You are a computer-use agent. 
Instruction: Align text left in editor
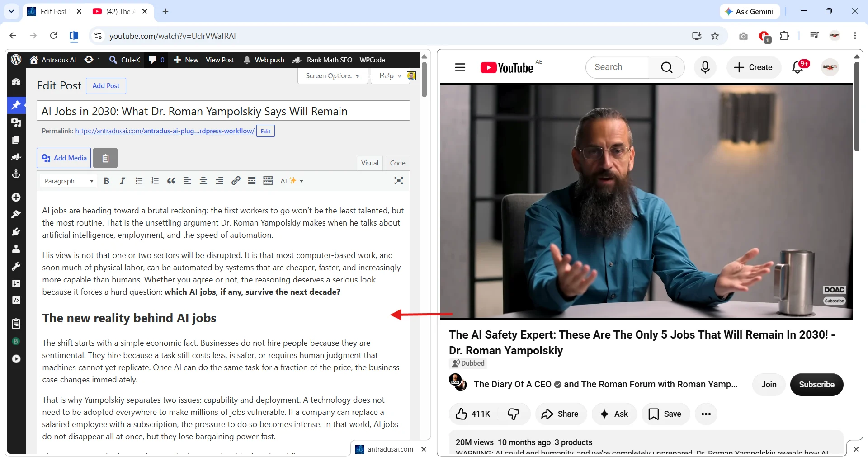(x=187, y=181)
